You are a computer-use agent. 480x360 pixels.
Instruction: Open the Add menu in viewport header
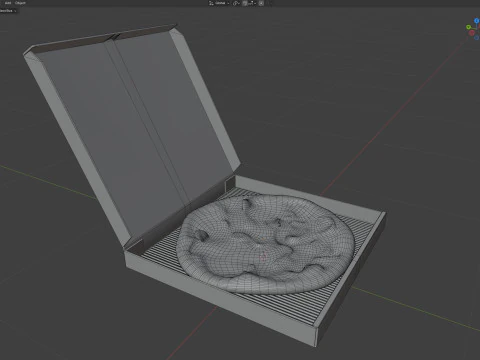pyautogui.click(x=8, y=3)
